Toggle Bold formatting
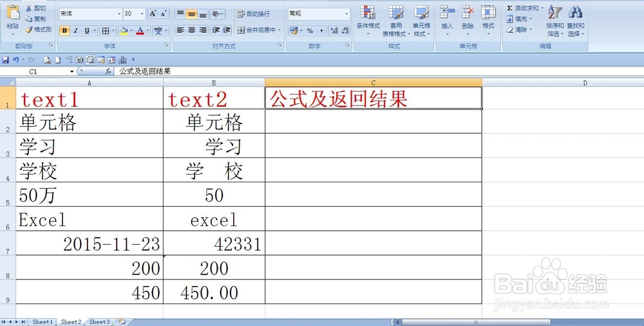 click(x=64, y=30)
